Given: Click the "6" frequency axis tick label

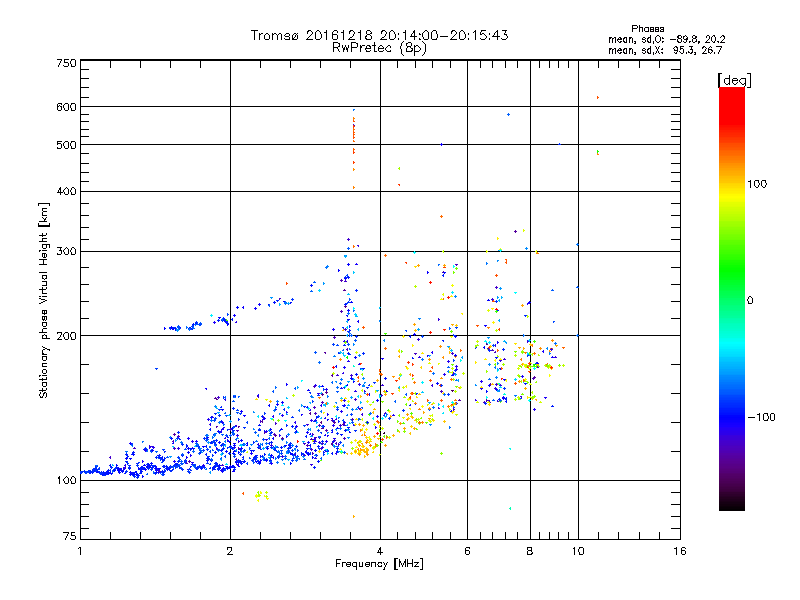Looking at the screenshot, I should [x=467, y=551].
